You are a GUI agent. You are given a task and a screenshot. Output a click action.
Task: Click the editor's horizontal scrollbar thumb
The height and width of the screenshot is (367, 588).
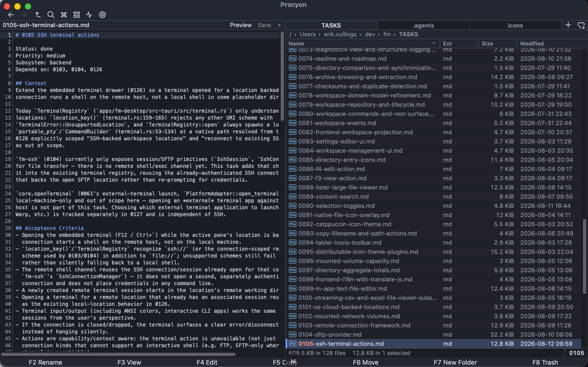119,354
